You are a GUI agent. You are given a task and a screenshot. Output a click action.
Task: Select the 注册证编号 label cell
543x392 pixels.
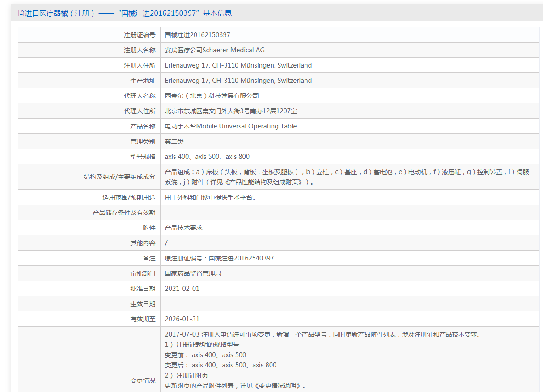[140, 35]
